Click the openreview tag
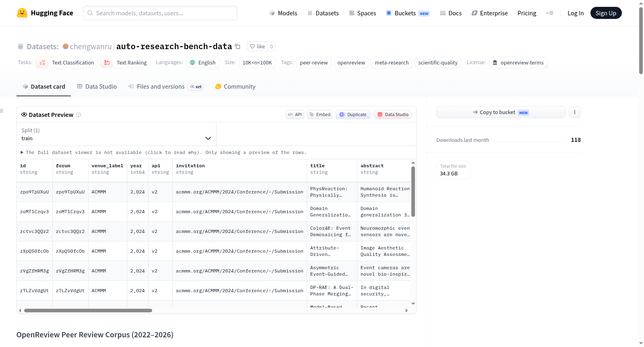The height and width of the screenshot is (347, 644). click(x=351, y=62)
